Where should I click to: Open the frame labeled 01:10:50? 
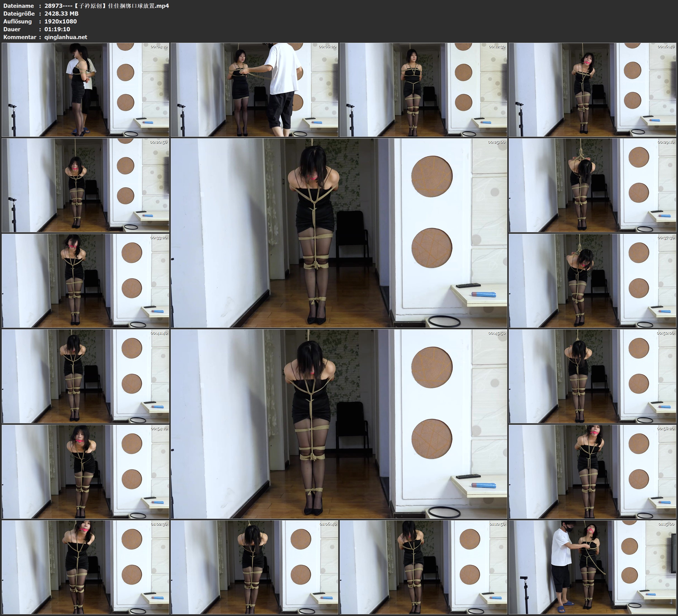pos(424,567)
